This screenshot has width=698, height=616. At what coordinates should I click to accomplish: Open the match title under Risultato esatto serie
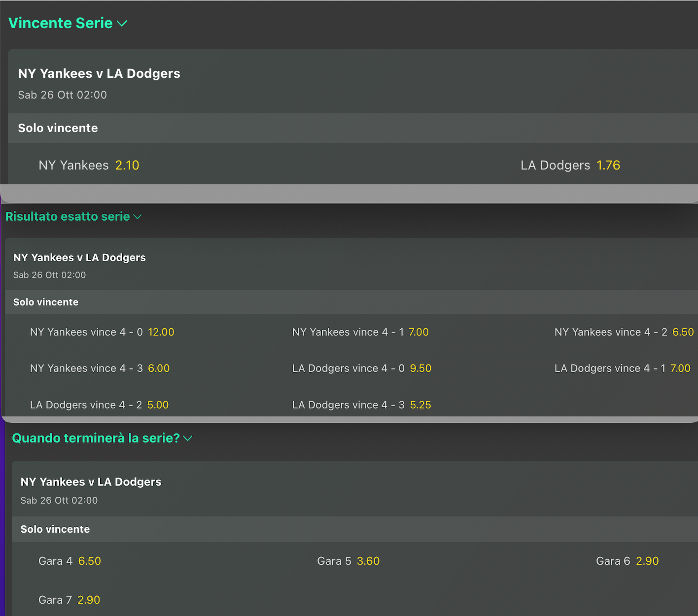click(x=79, y=258)
